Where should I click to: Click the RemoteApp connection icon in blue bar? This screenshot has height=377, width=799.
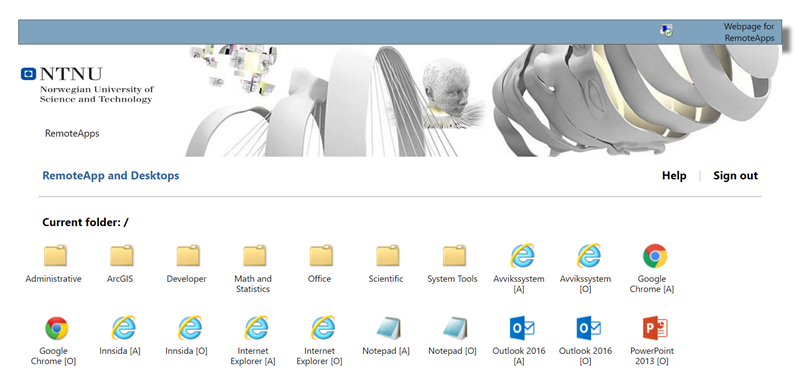click(666, 30)
